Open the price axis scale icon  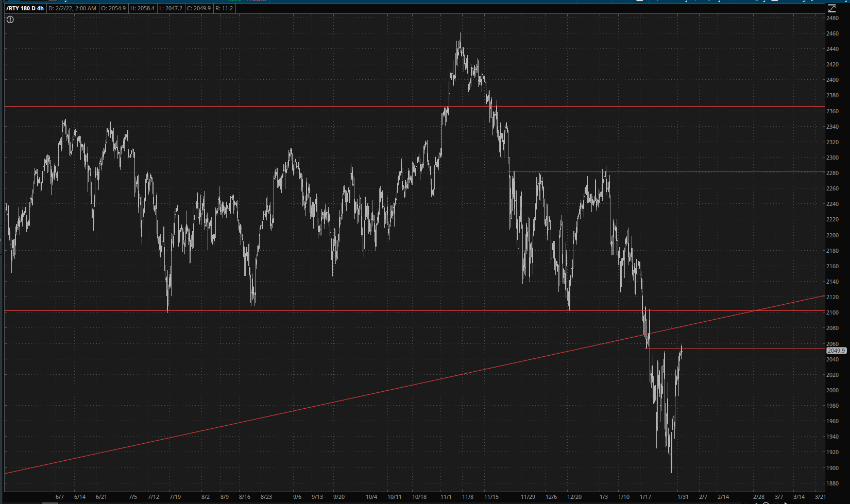tap(831, 8)
